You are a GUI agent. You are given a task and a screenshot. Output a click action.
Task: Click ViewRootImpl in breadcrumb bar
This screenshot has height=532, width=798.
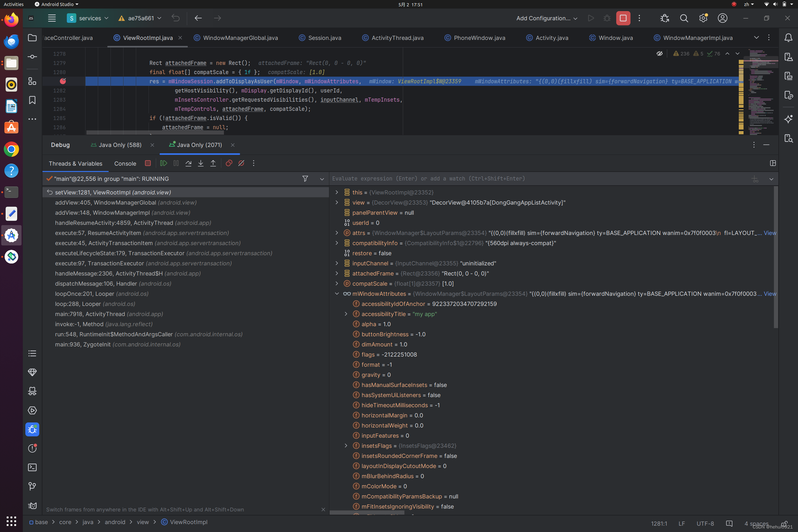tap(189, 522)
